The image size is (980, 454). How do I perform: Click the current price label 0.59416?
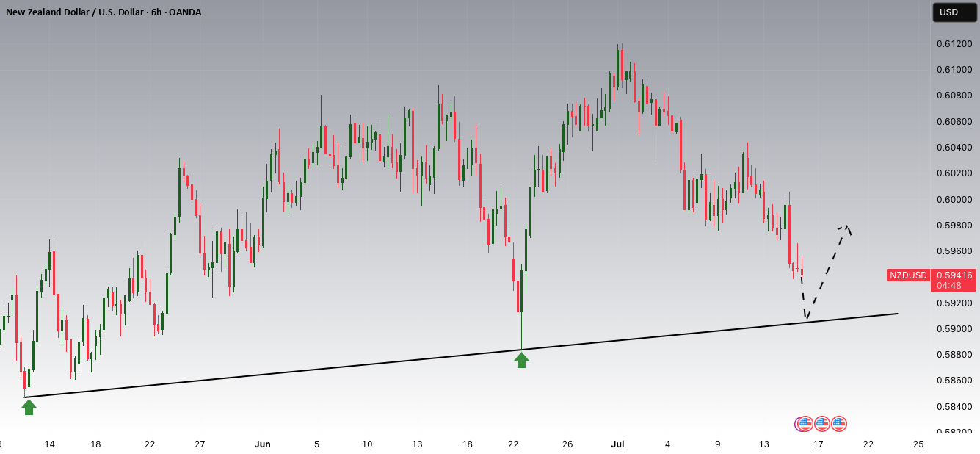(x=953, y=275)
